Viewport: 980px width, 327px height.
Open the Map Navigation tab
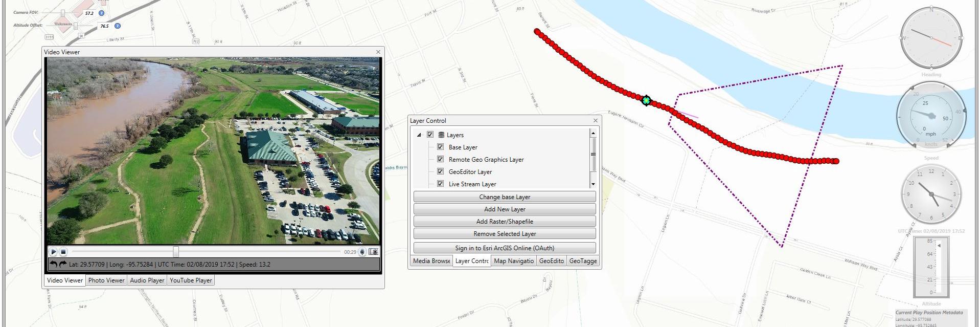pos(514,261)
